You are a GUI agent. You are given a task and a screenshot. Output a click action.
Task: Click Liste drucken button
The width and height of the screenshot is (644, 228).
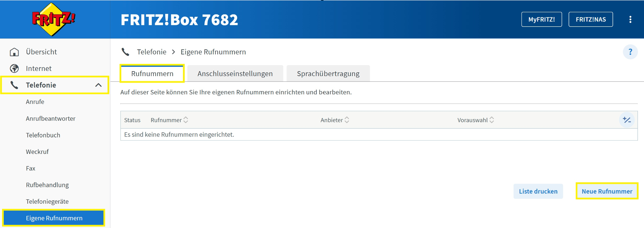click(538, 191)
